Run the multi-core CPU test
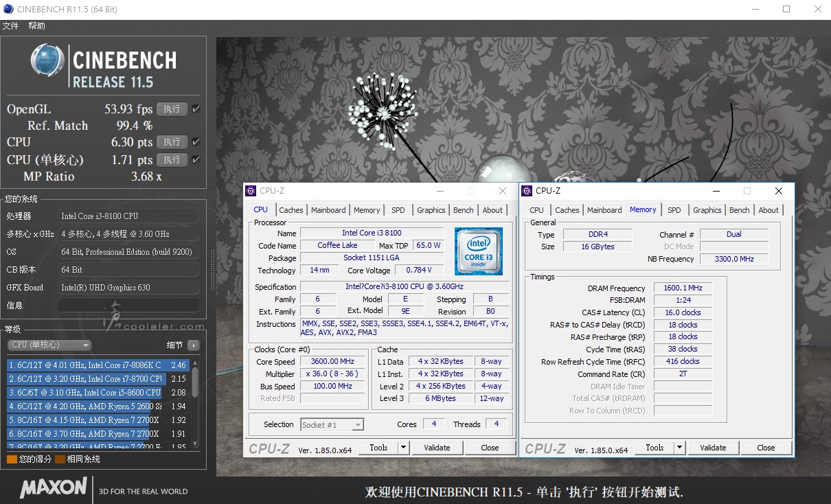The image size is (831, 504). point(172,142)
